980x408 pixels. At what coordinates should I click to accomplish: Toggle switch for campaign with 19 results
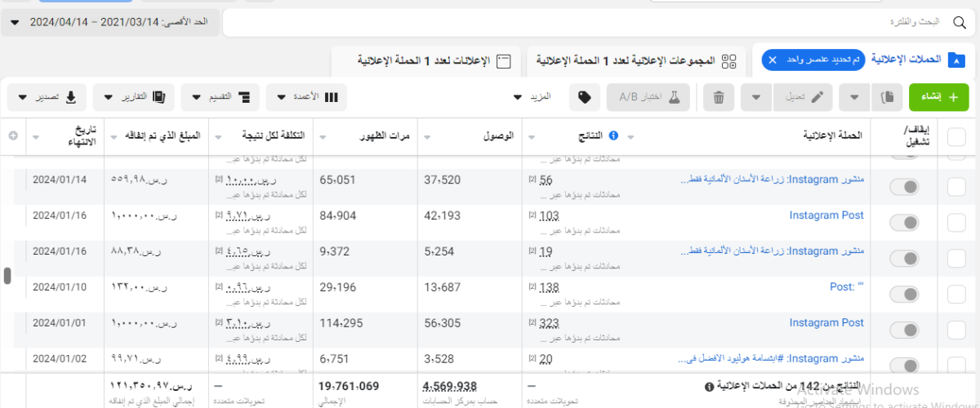pos(904,259)
